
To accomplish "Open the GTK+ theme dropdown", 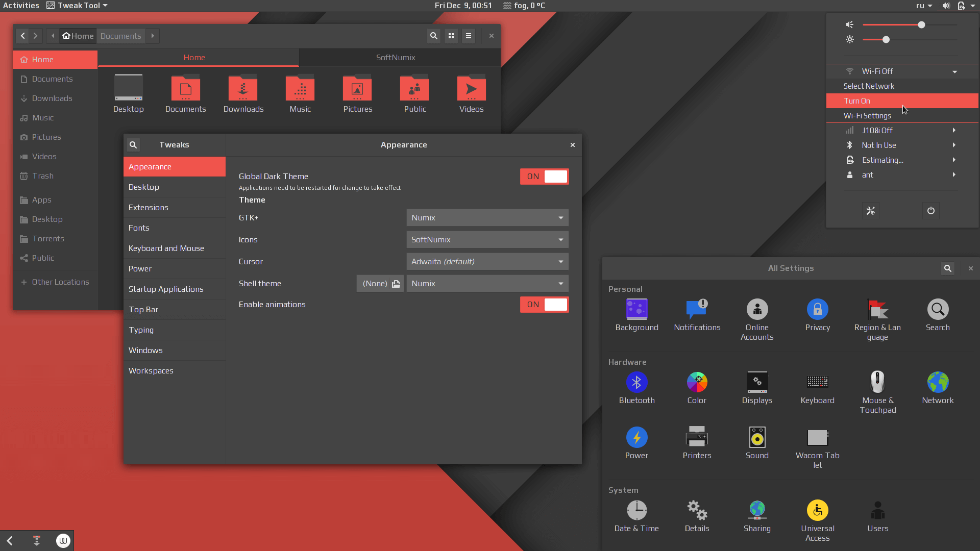I will (x=487, y=218).
